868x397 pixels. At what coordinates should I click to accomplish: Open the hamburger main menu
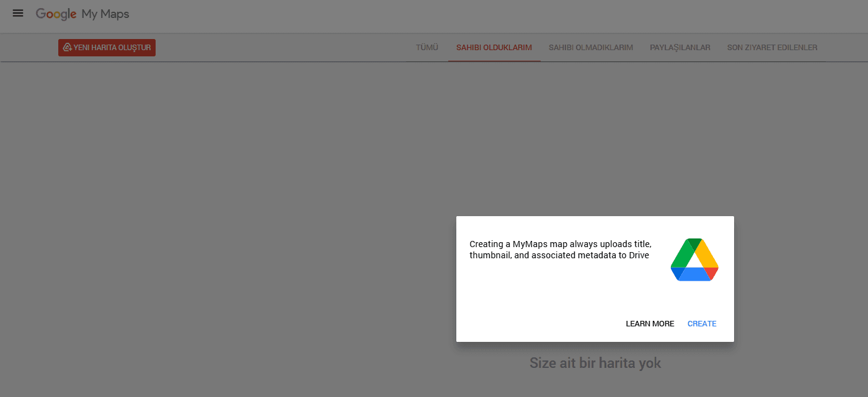click(18, 13)
